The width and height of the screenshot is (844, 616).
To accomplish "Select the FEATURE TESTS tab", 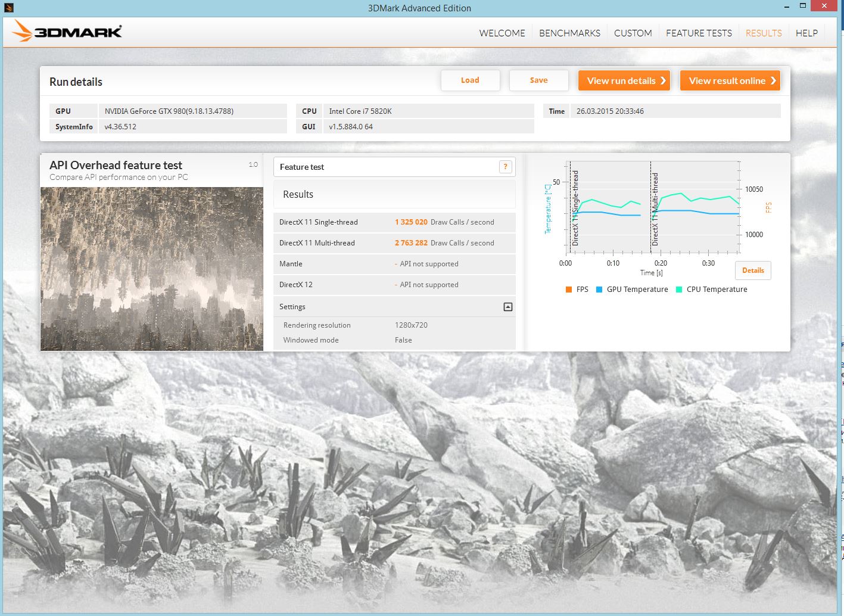I will coord(699,33).
